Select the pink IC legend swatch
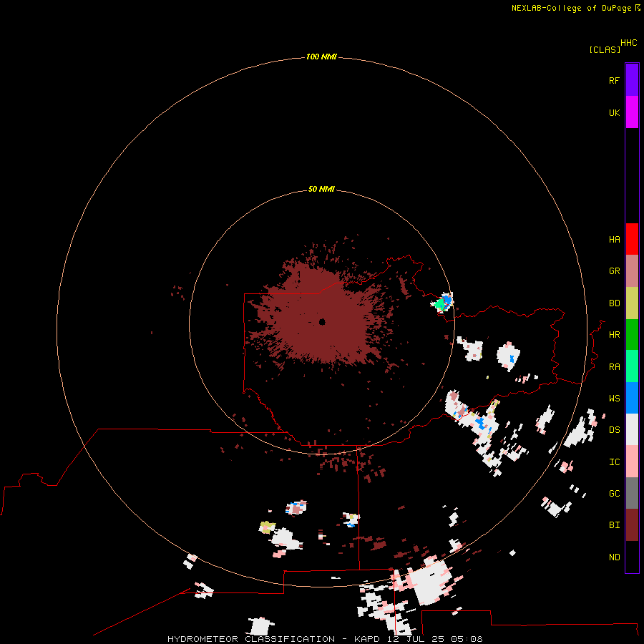This screenshot has width=644, height=644. click(x=632, y=462)
